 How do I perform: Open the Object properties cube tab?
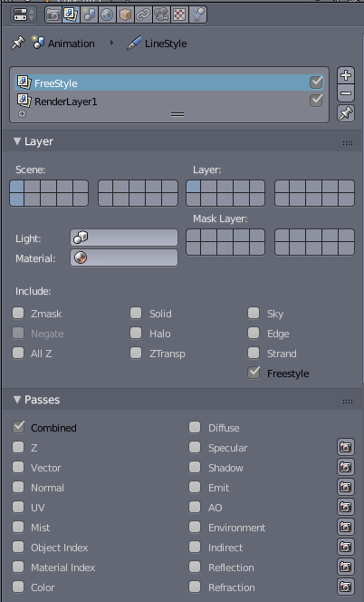pyautogui.click(x=125, y=15)
